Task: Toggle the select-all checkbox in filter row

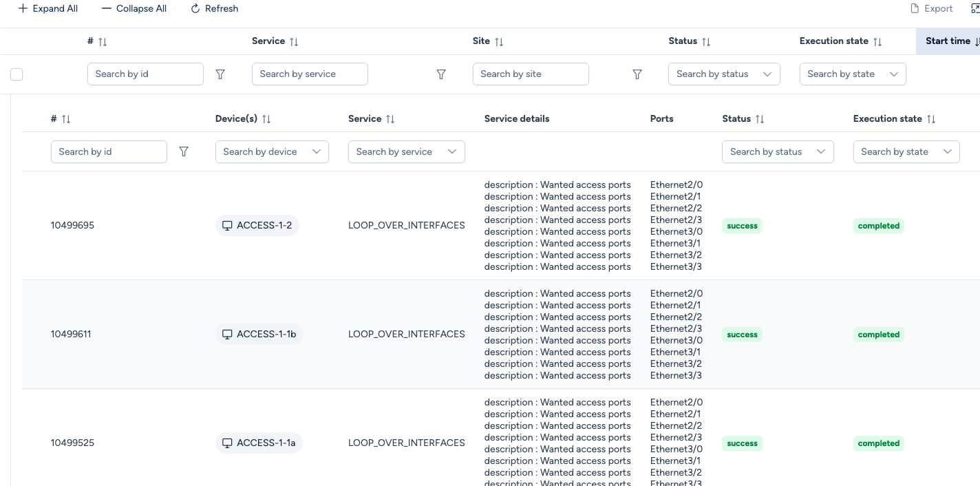Action: click(x=17, y=74)
